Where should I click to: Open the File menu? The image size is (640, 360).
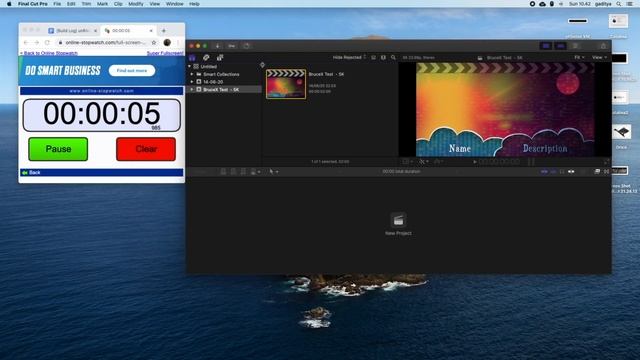pos(57,4)
